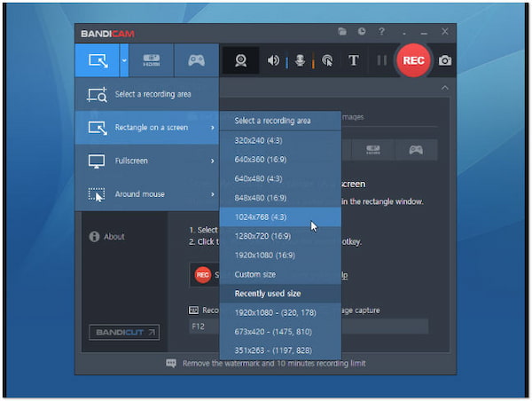Click the BANDICAM logo

tap(107, 34)
